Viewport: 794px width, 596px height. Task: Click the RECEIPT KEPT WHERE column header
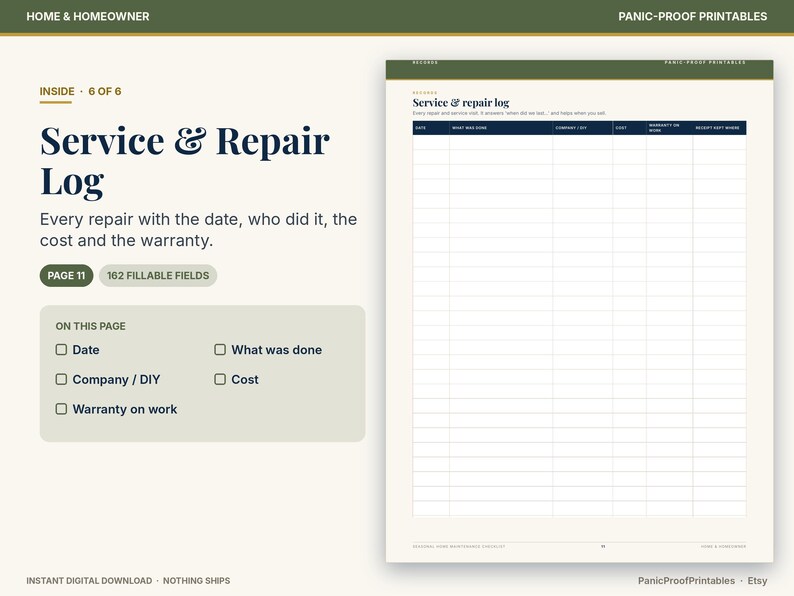[717, 128]
